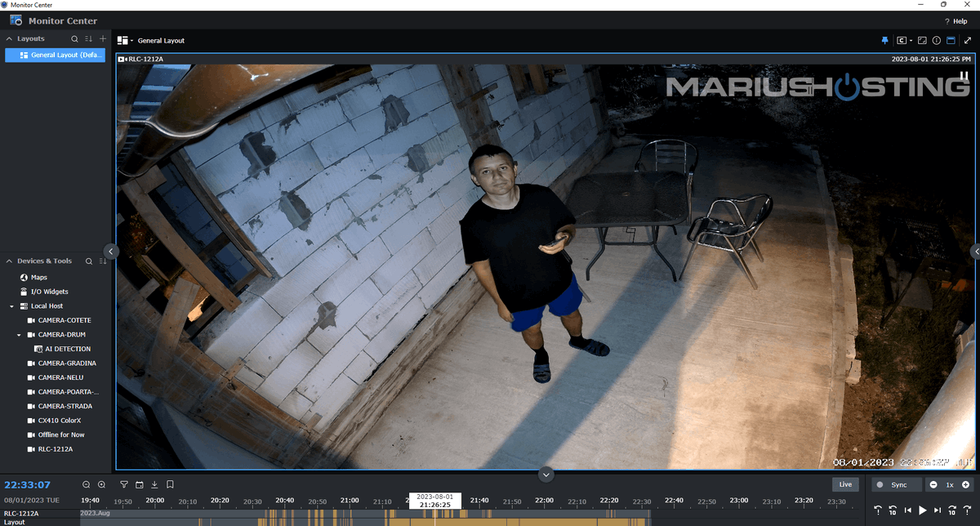Open the stream profile dropdown arrow
Screen dimensions: 980x526
911,40
